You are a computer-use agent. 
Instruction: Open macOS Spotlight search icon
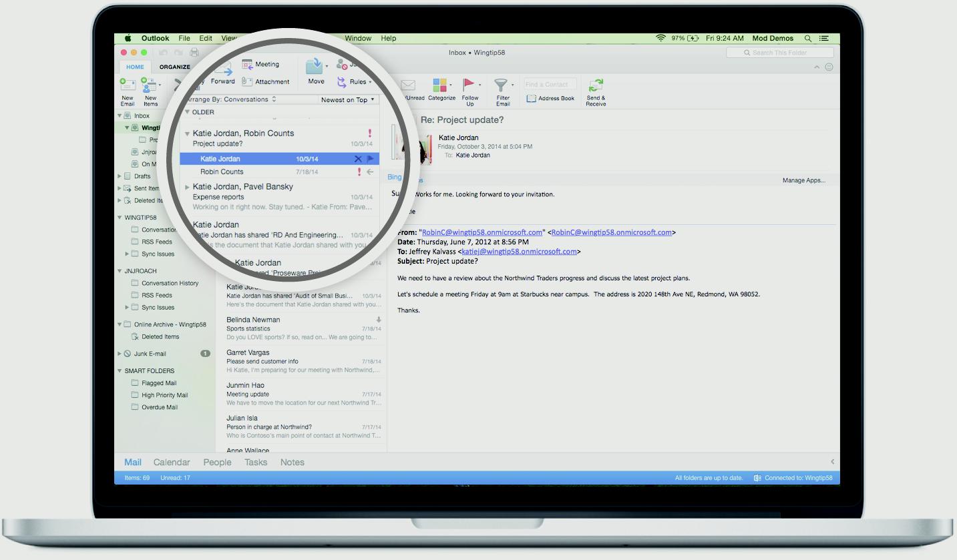pos(808,38)
